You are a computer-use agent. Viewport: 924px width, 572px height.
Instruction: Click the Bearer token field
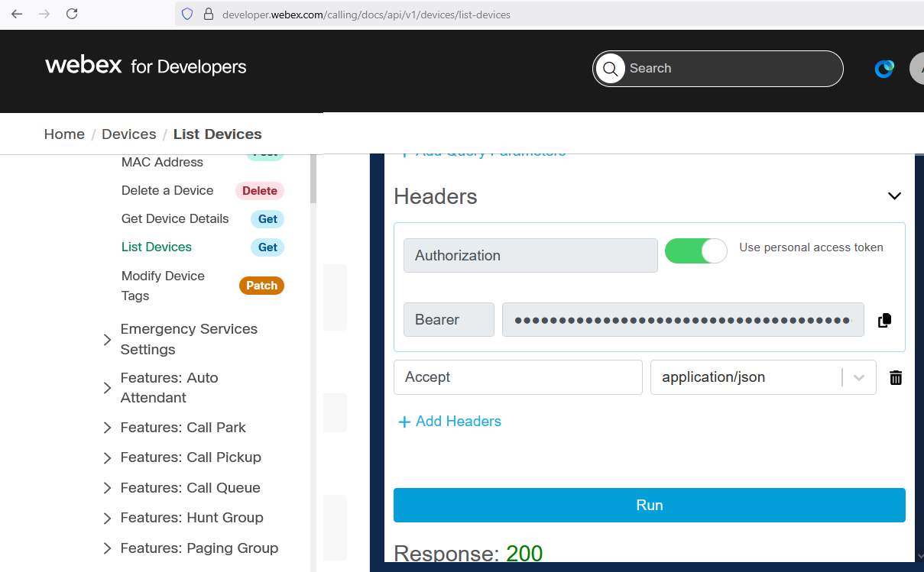coord(682,320)
